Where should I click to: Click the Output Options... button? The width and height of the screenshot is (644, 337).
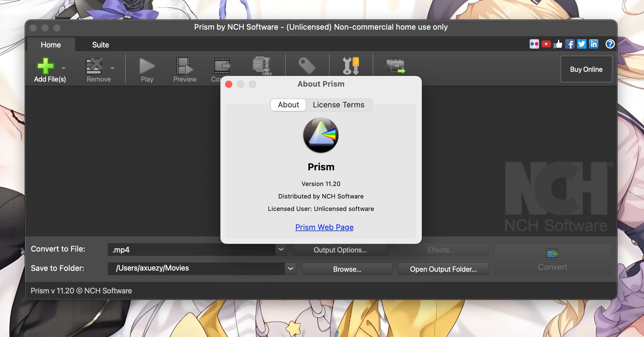(x=340, y=250)
